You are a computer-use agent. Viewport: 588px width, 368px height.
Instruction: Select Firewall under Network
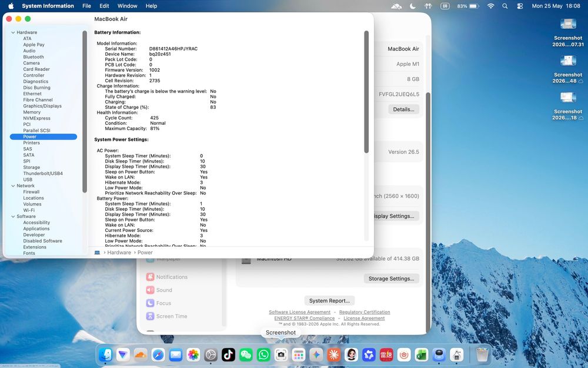31,192
